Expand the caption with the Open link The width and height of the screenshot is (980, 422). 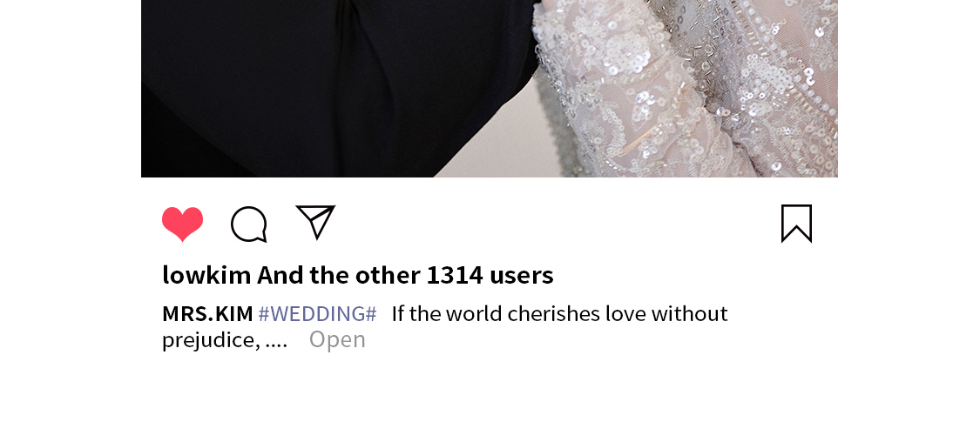(x=337, y=339)
